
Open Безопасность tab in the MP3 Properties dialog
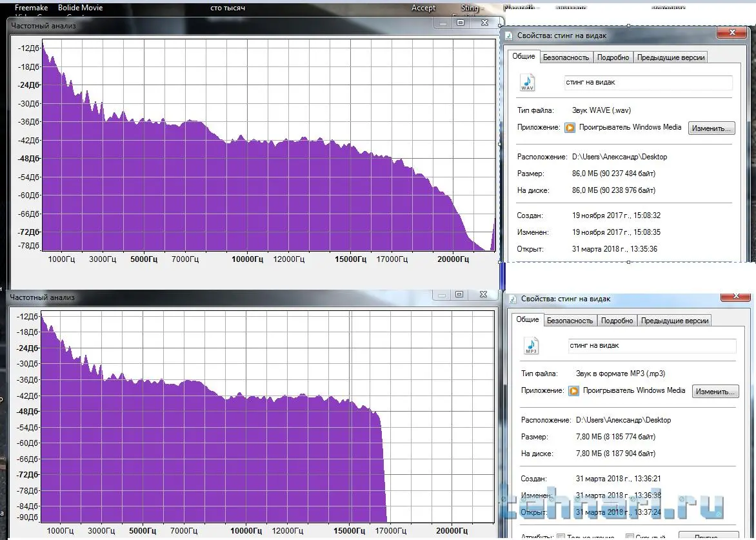tap(570, 321)
